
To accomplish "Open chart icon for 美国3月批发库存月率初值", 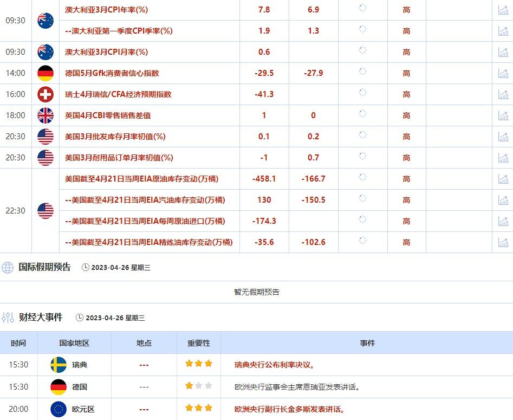I will [x=503, y=137].
